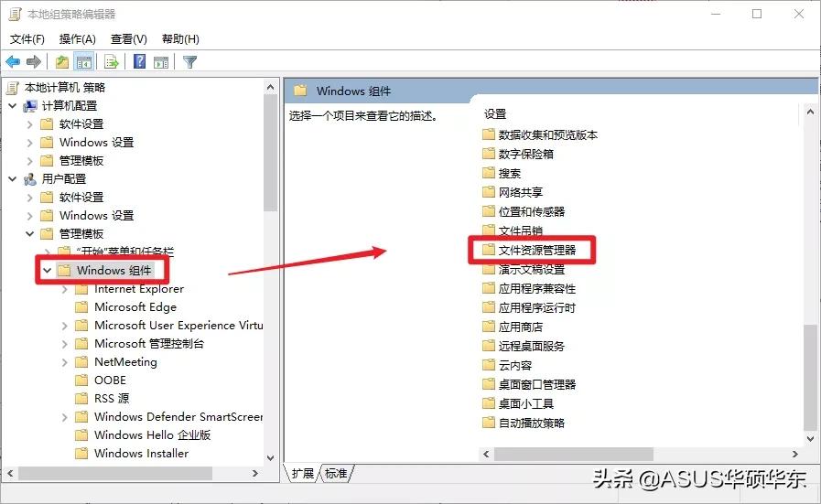Click the show/hide action pane icon

pos(161,62)
